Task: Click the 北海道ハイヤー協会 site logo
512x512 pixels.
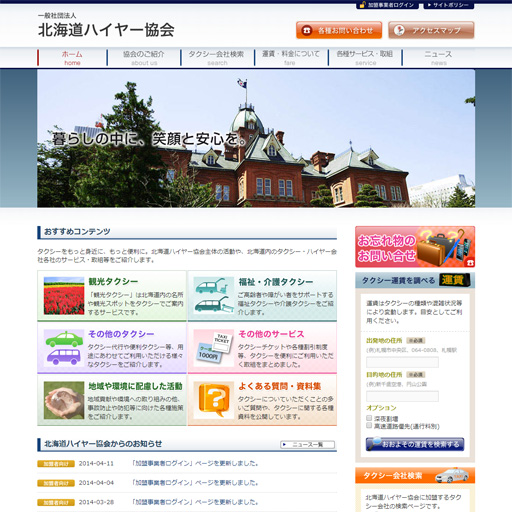Action: [106, 30]
